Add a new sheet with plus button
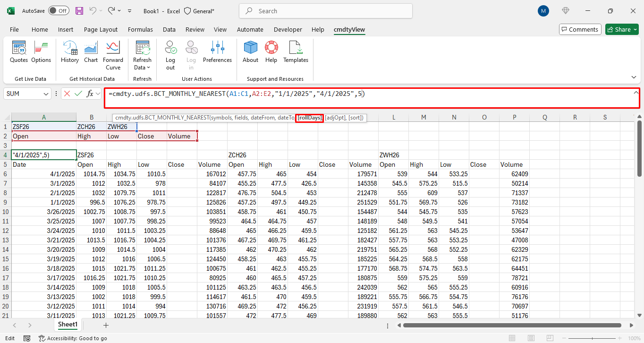The height and width of the screenshot is (343, 644). (x=106, y=325)
